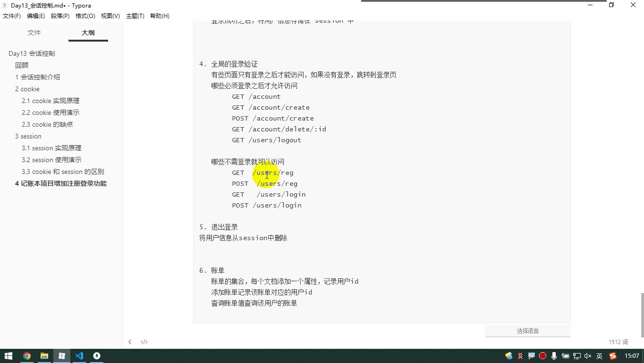The width and height of the screenshot is (644, 363).
Task: Click the line '4. 全局的登录验证'
Action: click(x=229, y=64)
